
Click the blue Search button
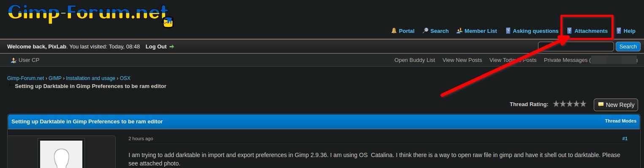[x=628, y=47]
